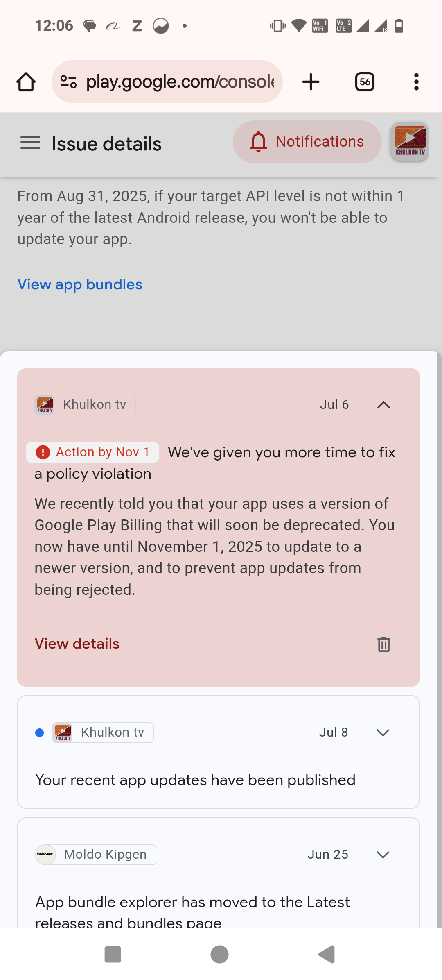Open the View app bundles link
Screen dimensions: 442x980
[80, 284]
